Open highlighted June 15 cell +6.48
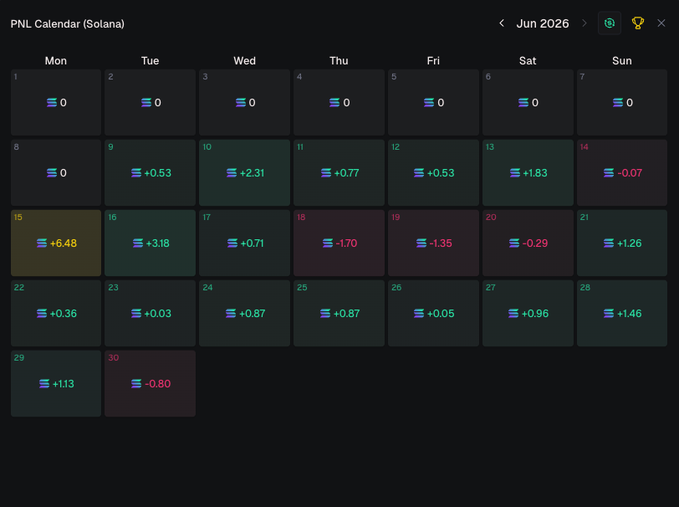The width and height of the screenshot is (679, 507). [x=56, y=243]
